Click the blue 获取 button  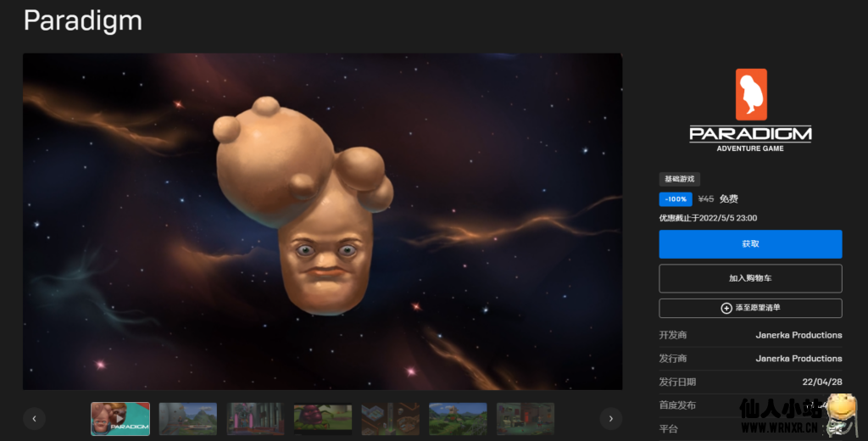click(x=750, y=243)
